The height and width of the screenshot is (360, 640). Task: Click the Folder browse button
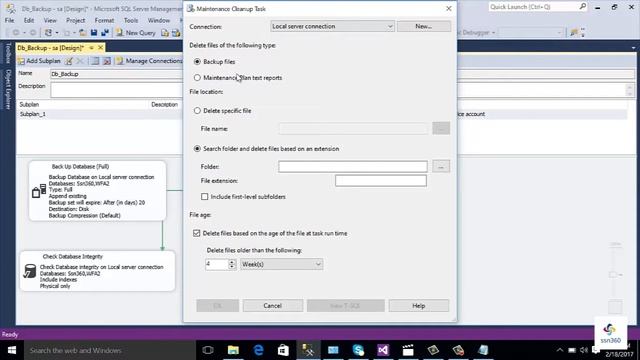[x=441, y=166]
